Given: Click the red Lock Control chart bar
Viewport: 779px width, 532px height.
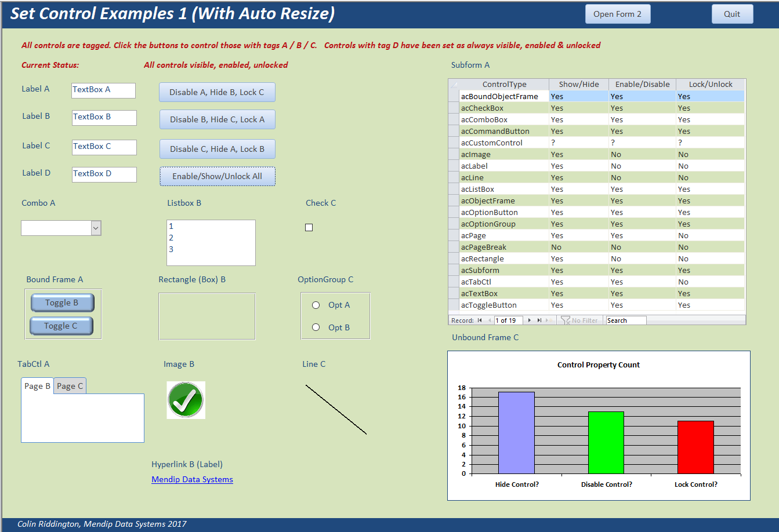Looking at the screenshot, I should pyautogui.click(x=695, y=447).
